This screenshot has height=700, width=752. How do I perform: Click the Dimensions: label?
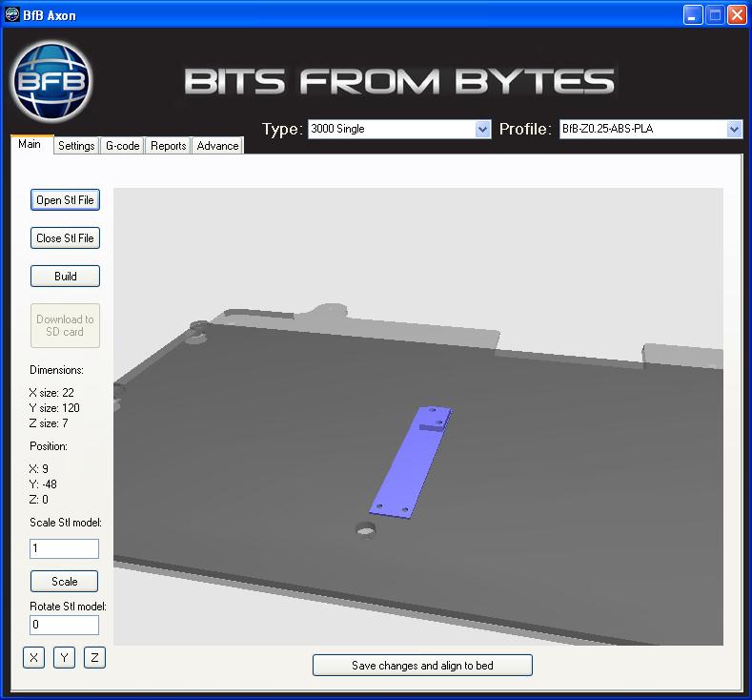pyautogui.click(x=56, y=370)
